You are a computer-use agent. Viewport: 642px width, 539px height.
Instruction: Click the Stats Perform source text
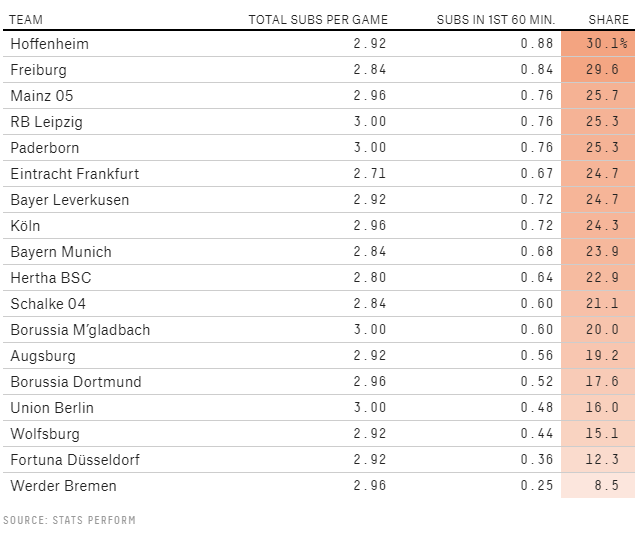point(69,520)
